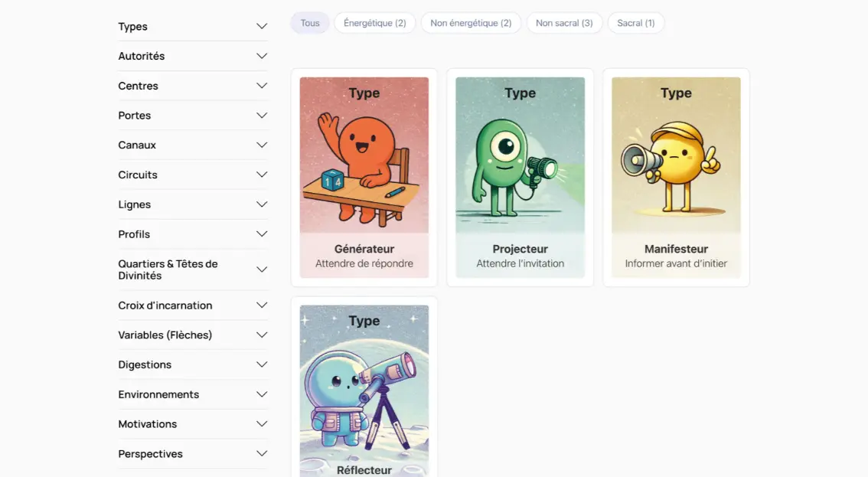Expand the Canaux section

193,145
